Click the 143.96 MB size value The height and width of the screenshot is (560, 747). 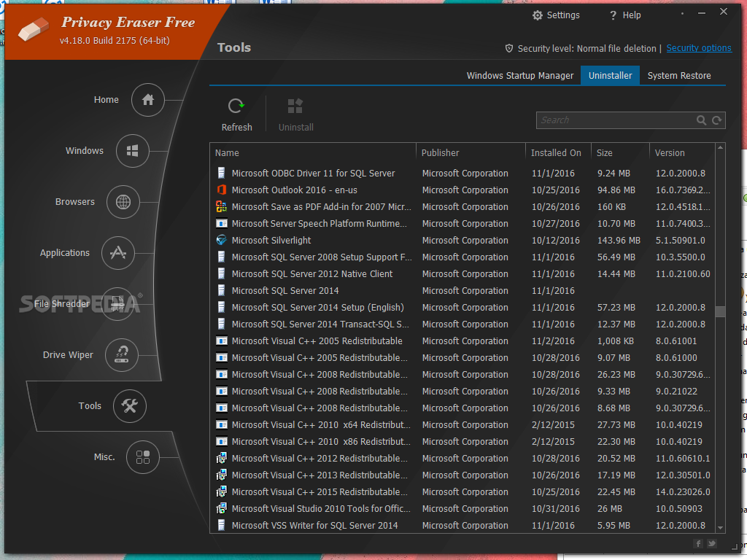619,241
